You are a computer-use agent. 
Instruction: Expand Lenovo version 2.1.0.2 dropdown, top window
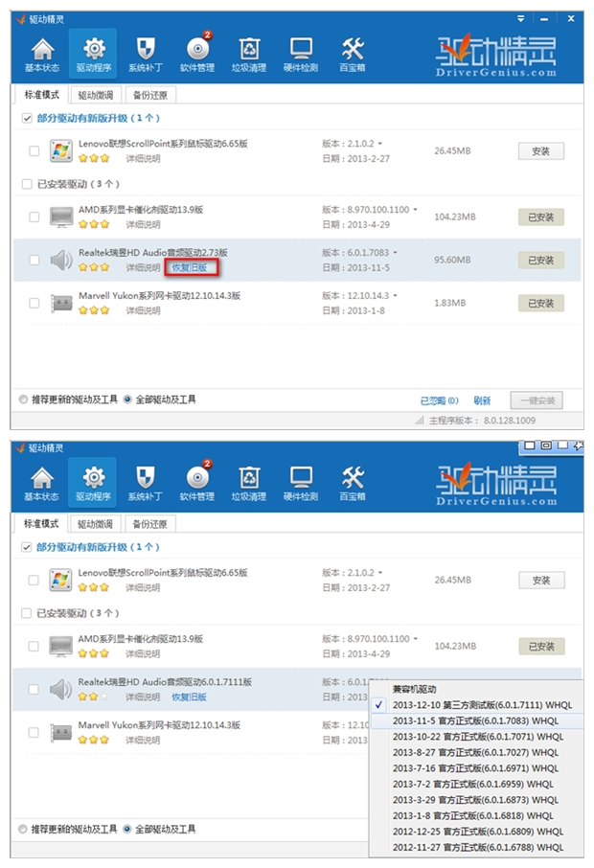(x=380, y=144)
